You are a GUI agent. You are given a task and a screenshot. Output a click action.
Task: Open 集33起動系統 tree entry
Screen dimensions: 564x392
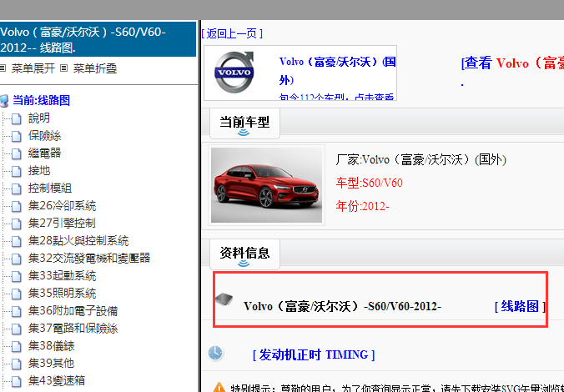click(62, 276)
